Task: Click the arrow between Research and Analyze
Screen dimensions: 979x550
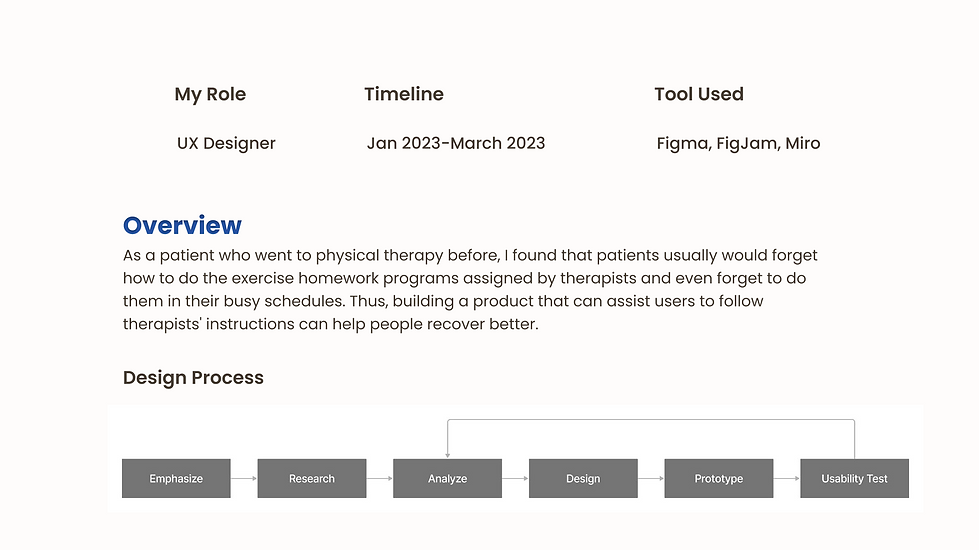Action: pos(380,479)
